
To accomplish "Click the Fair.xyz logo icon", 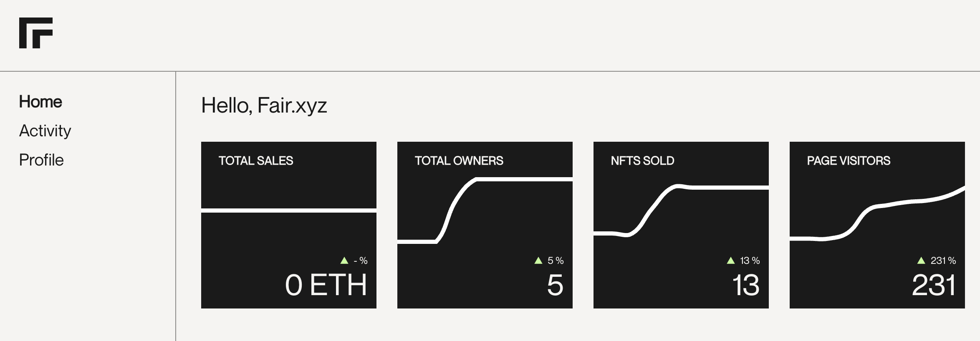I will pyautogui.click(x=36, y=33).
